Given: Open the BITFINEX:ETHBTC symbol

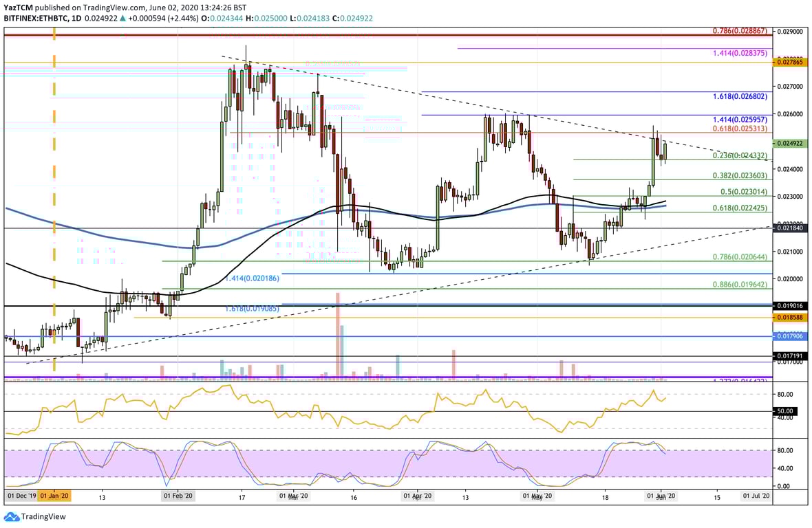Looking at the screenshot, I should (43, 19).
